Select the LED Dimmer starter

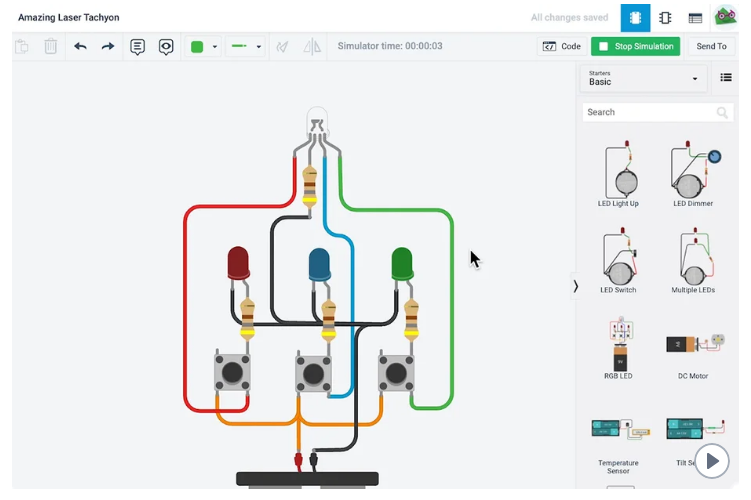click(x=693, y=173)
